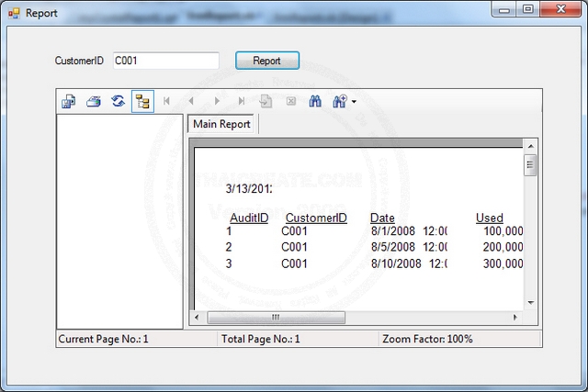Go to last page arrow icon
The image size is (588, 392).
(241, 102)
